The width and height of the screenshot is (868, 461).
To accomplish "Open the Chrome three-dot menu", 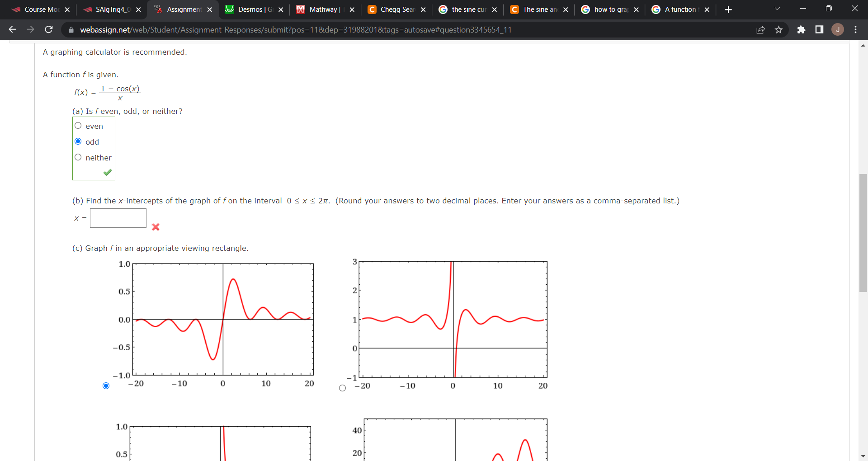I will (856, 29).
